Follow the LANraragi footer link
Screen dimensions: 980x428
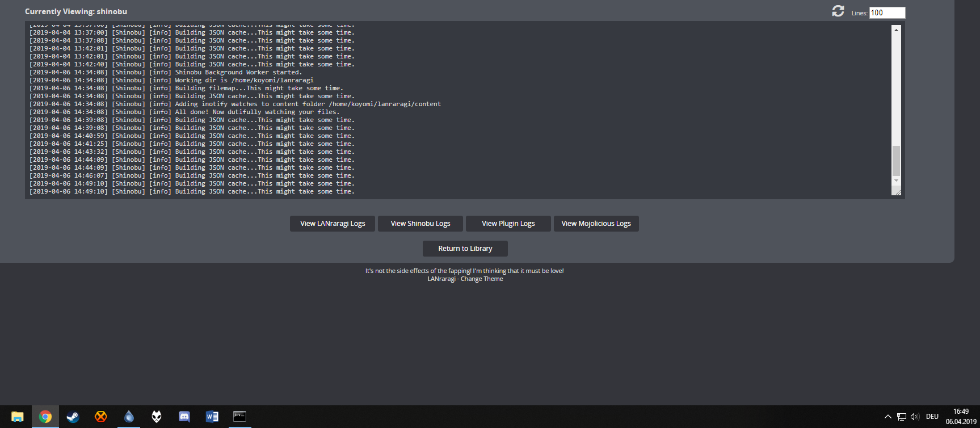441,279
